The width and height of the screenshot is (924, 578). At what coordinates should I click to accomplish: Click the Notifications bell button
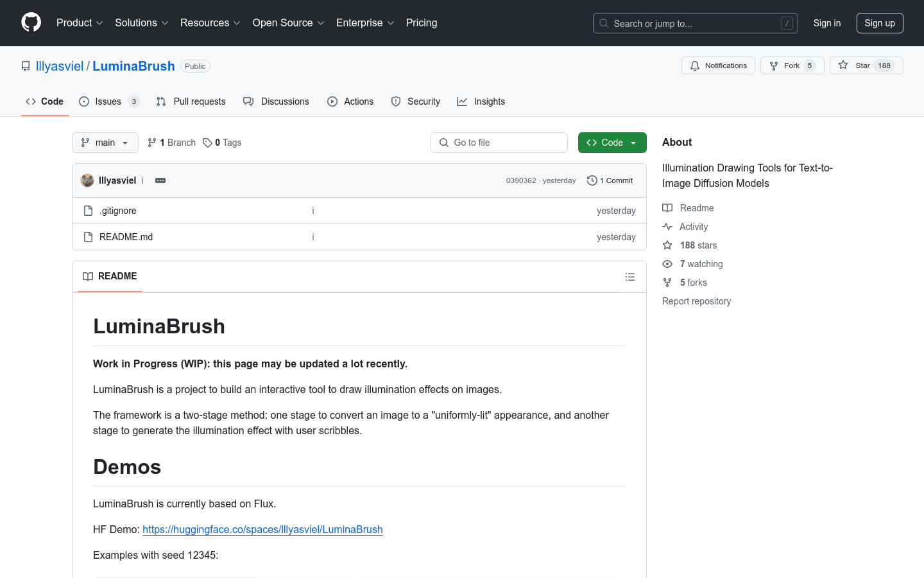point(718,66)
